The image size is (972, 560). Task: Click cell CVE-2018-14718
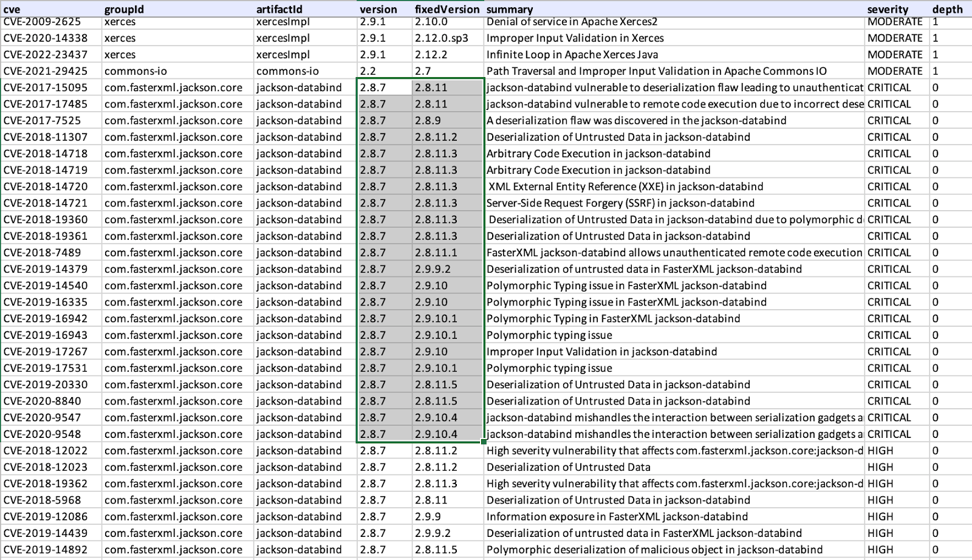[x=51, y=153]
